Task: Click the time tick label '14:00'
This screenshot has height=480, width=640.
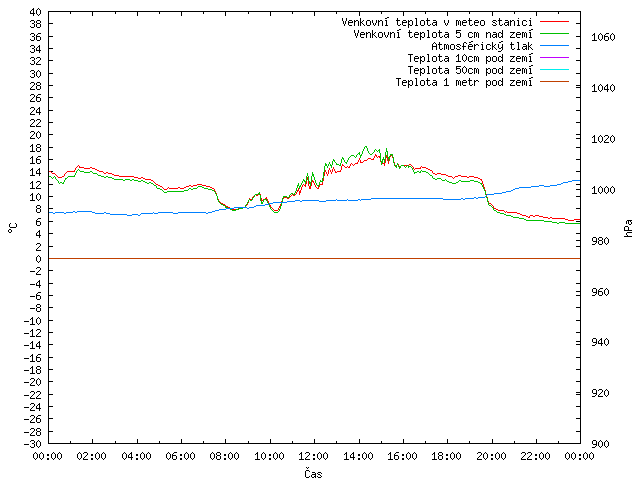Action: tap(358, 456)
